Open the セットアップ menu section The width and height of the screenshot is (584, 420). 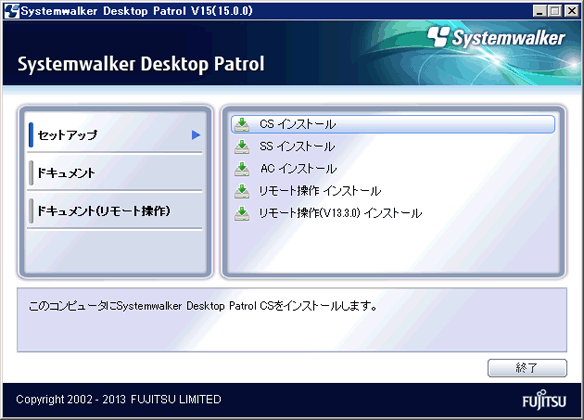click(115, 135)
